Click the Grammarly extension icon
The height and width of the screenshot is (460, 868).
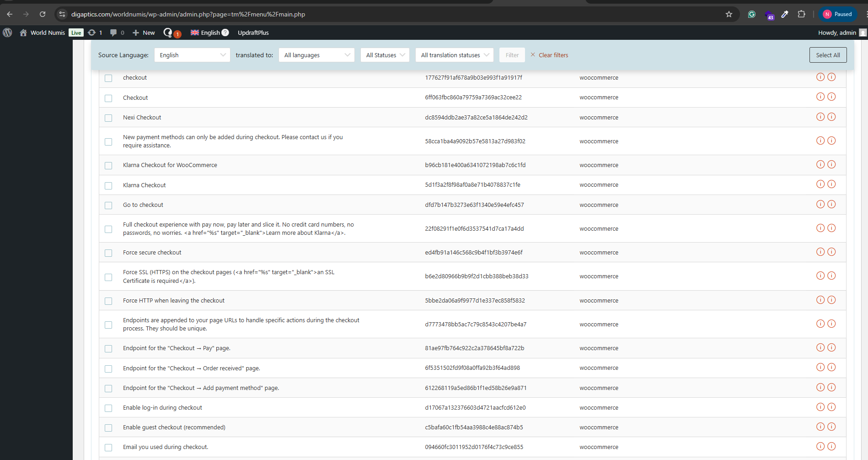(x=751, y=14)
